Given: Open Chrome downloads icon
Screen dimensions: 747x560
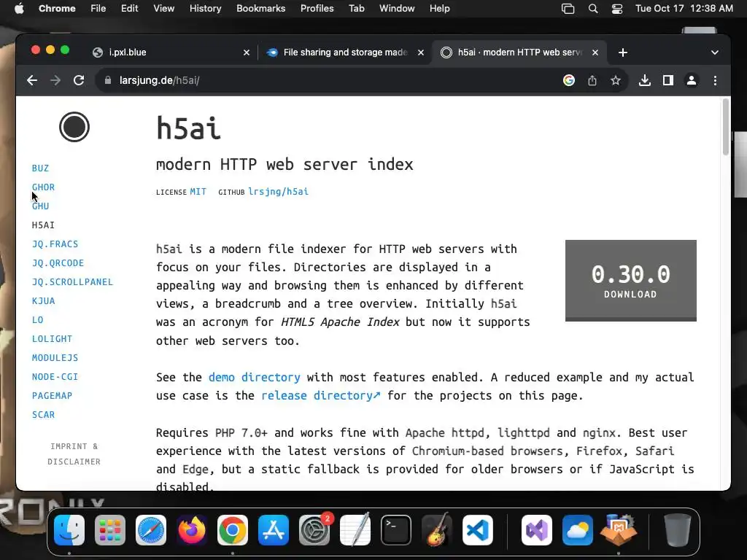Looking at the screenshot, I should tap(645, 80).
